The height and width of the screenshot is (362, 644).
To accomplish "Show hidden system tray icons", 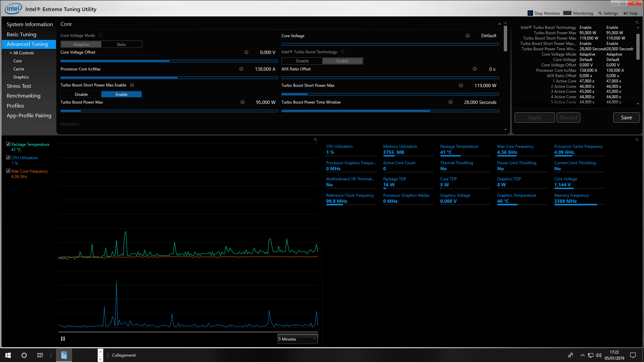I will 582,355.
